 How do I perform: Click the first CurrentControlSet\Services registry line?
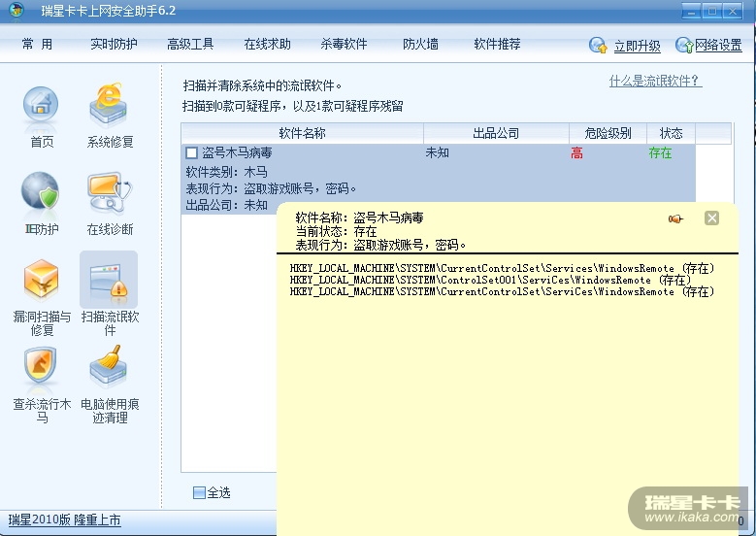[502, 268]
